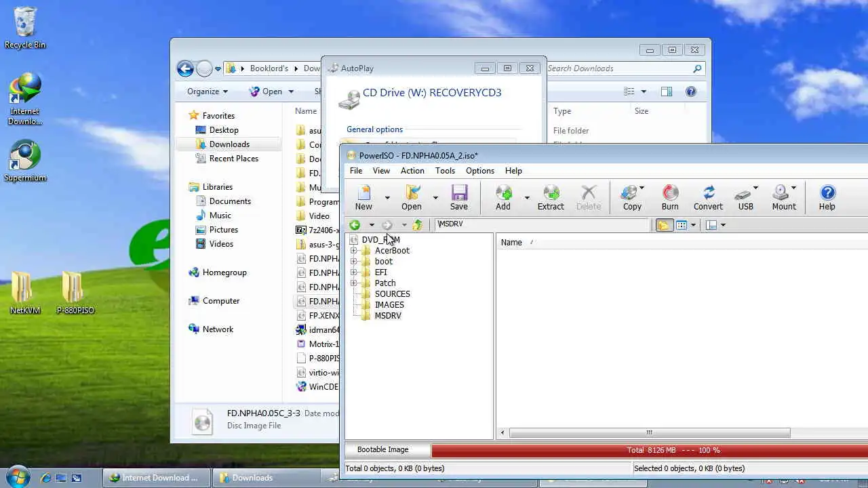Click the Windows Start button
This screenshot has width=868, height=488.
tap(18, 477)
